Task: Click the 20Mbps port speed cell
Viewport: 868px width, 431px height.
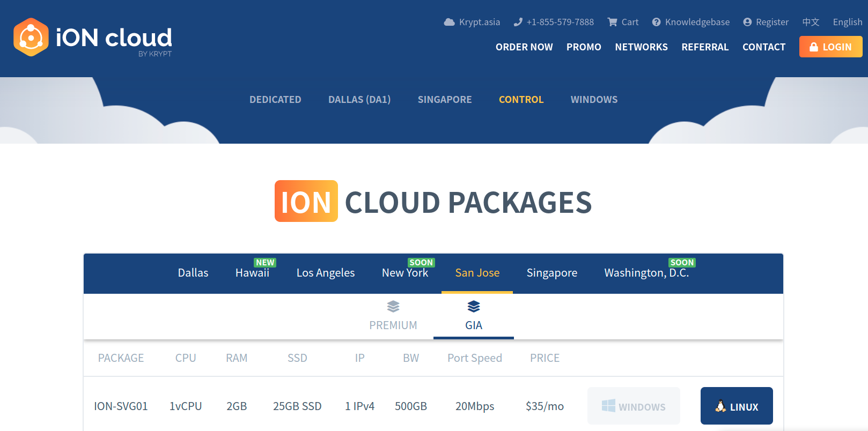Action: point(475,406)
